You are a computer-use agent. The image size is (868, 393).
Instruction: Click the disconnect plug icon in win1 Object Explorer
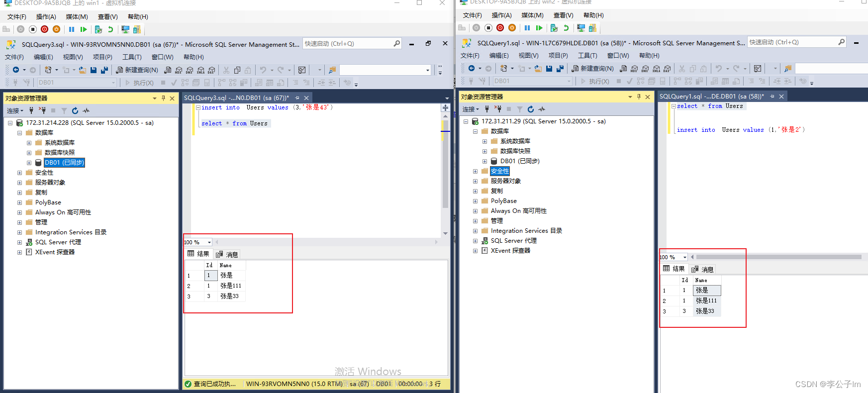point(42,110)
